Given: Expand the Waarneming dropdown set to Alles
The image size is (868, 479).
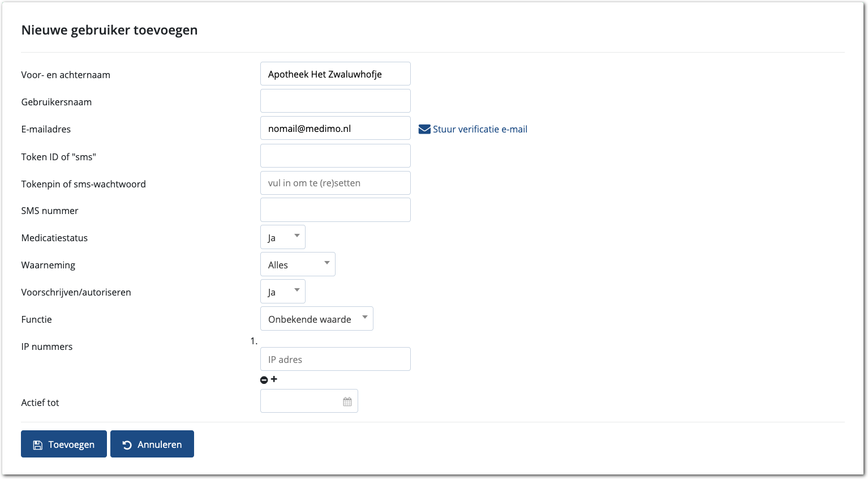Looking at the screenshot, I should pos(298,264).
